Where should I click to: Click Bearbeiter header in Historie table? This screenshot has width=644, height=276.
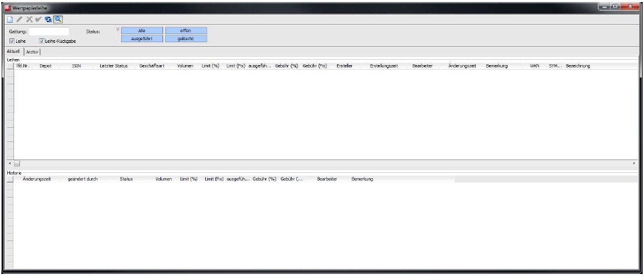(x=327, y=180)
